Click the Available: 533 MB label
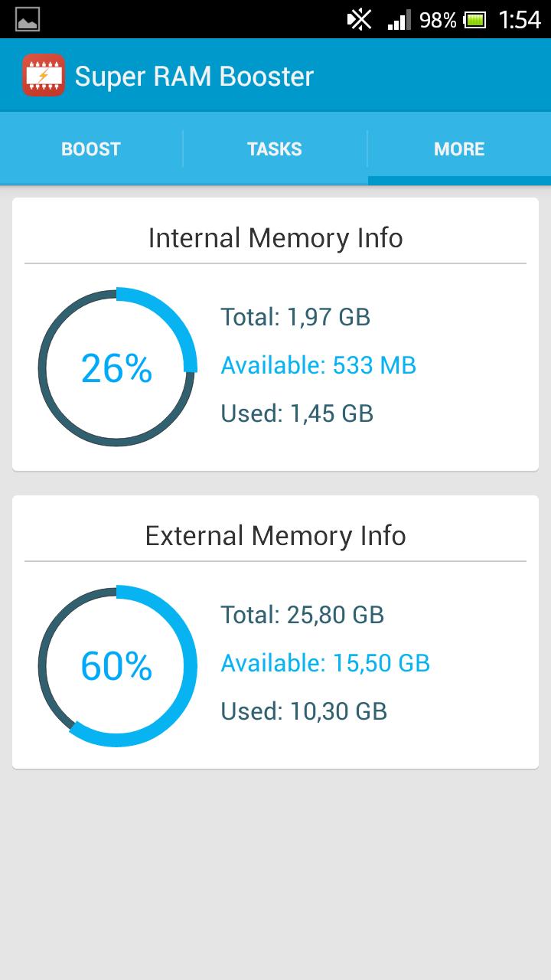Viewport: 551px width, 980px height. pyautogui.click(x=318, y=365)
